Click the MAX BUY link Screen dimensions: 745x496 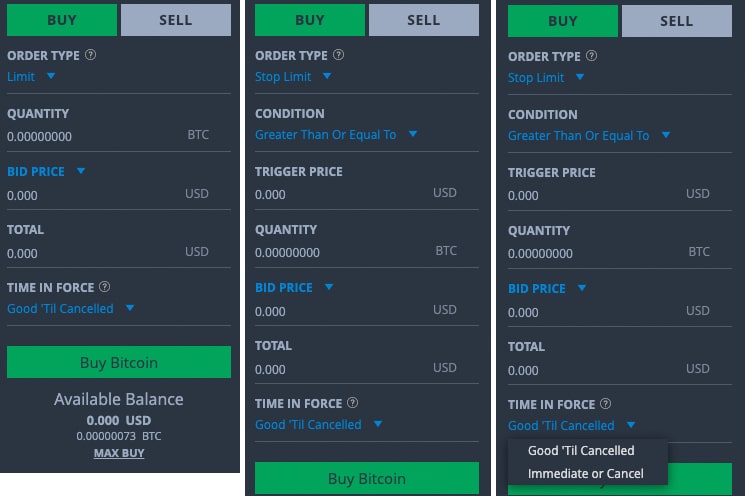point(119,453)
